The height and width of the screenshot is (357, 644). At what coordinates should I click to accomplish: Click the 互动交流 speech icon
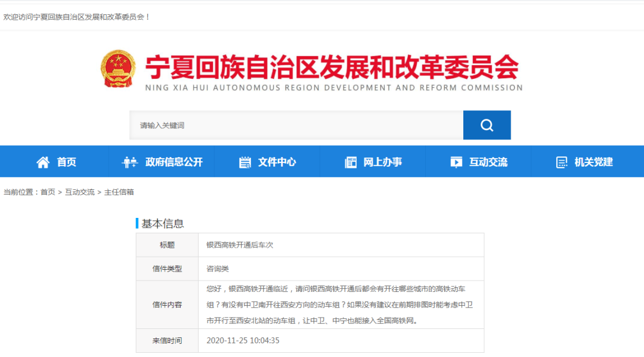point(456,161)
